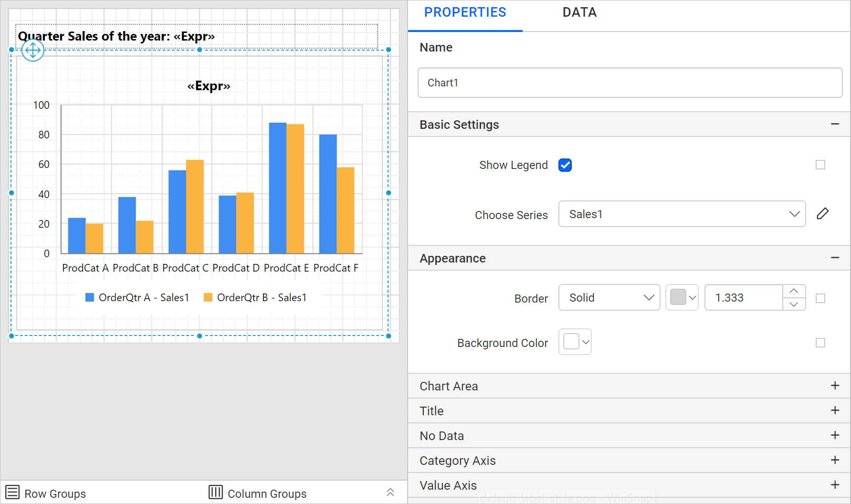Switch to the DATA tab
The height and width of the screenshot is (504, 851).
click(579, 12)
